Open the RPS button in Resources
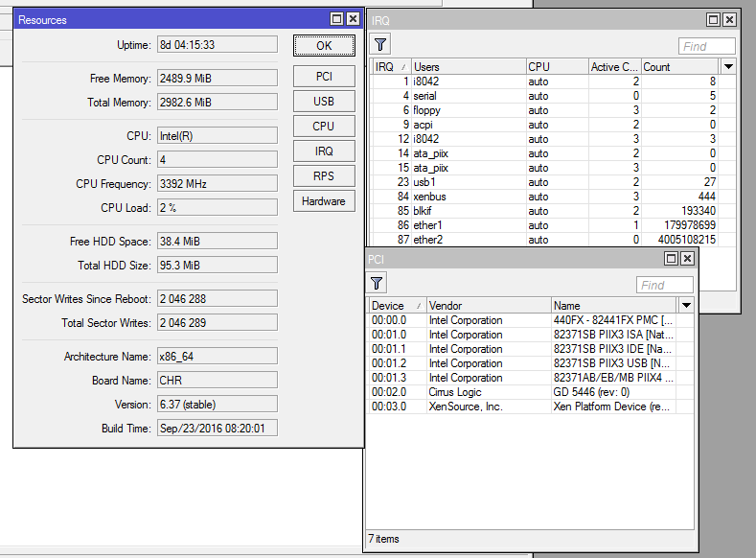 (x=324, y=176)
